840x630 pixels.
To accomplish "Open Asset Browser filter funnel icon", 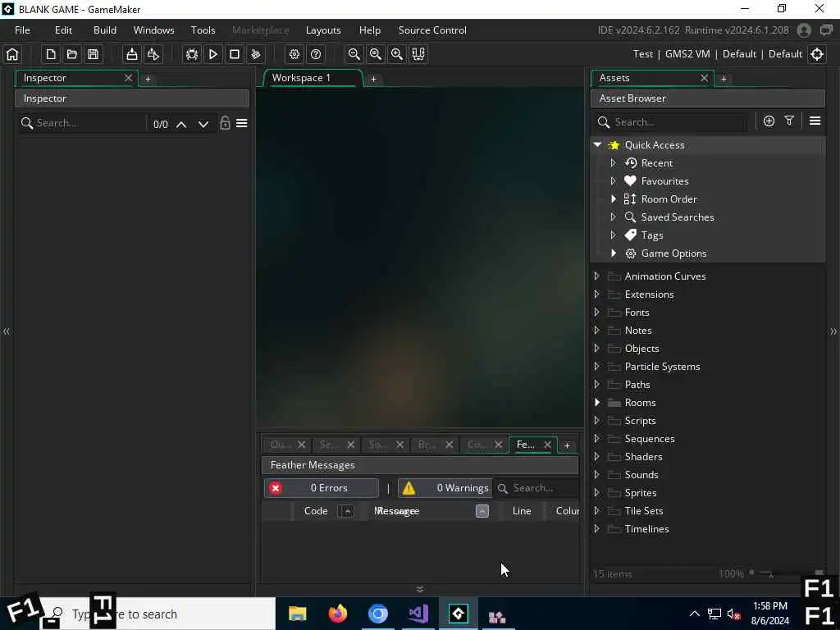I will (789, 121).
